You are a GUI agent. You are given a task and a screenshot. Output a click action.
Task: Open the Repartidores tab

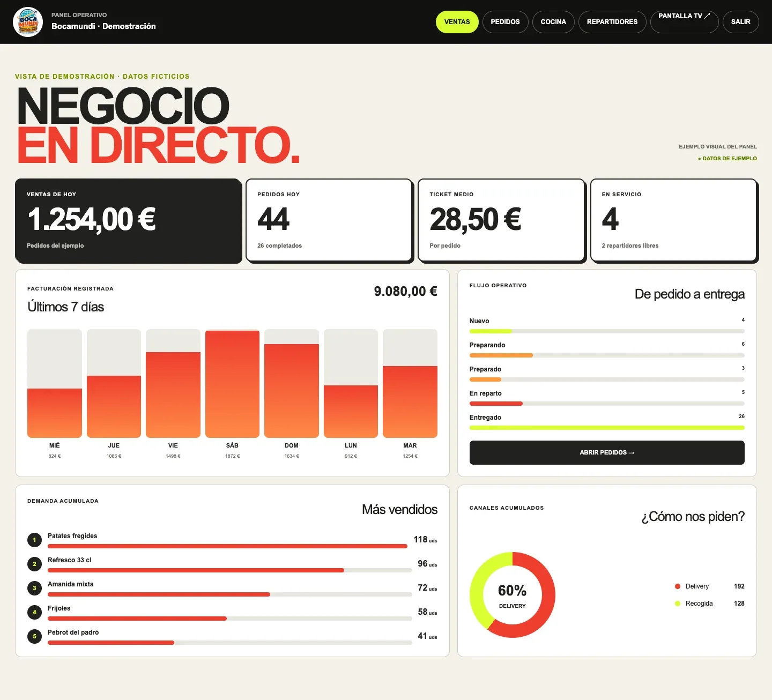pos(612,22)
